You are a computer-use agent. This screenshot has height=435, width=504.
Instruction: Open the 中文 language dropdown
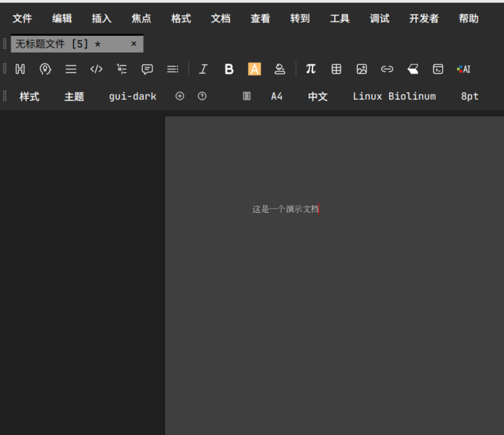317,96
